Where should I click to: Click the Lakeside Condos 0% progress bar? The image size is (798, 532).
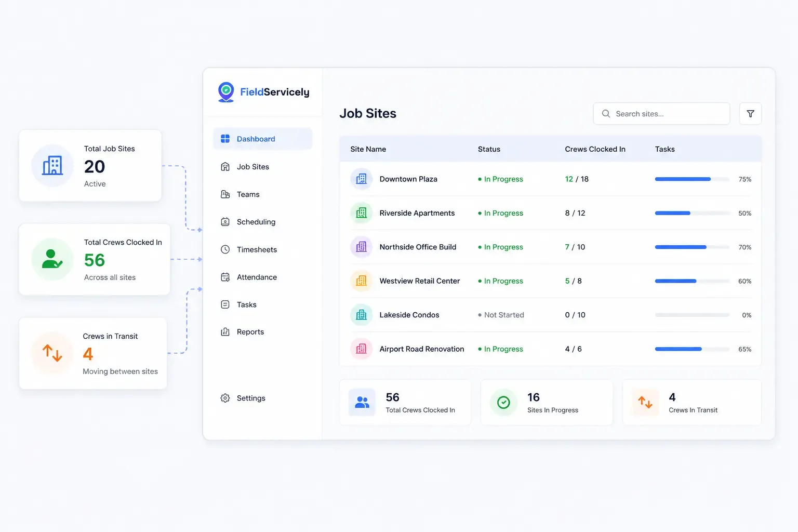[x=692, y=315]
